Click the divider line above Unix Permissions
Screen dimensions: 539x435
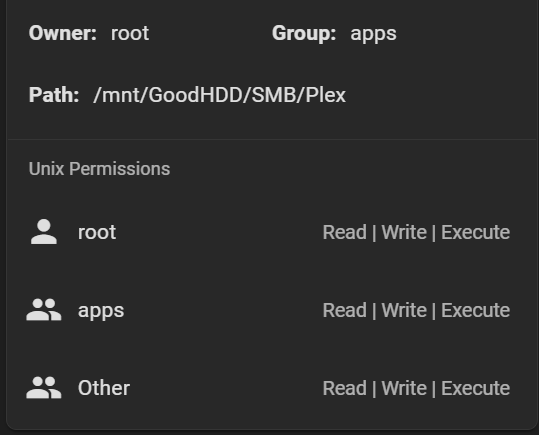pyautogui.click(x=272, y=139)
